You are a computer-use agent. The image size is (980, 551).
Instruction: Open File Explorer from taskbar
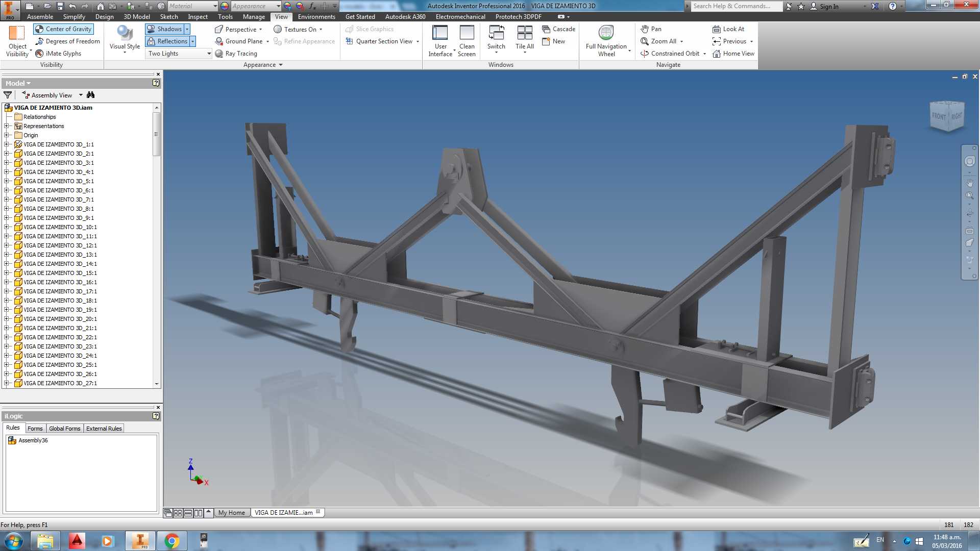click(45, 541)
